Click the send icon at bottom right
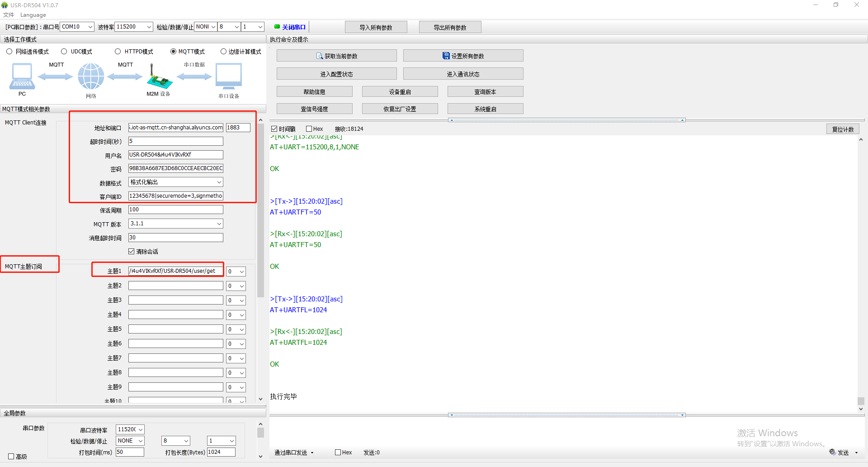The image size is (868, 467). coord(832,452)
